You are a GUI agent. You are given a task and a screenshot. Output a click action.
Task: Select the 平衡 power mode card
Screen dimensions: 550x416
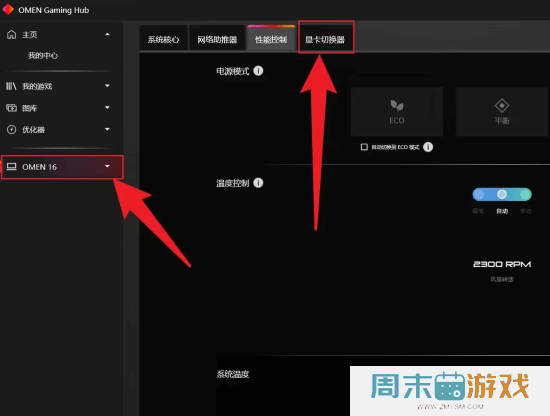(x=502, y=112)
